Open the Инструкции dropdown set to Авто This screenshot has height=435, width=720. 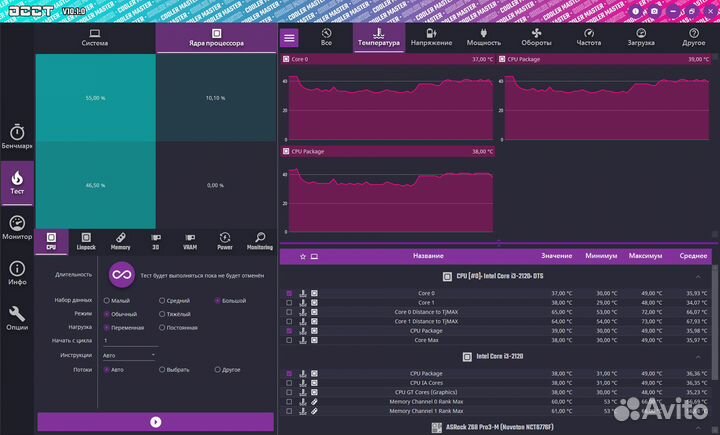(x=130, y=354)
